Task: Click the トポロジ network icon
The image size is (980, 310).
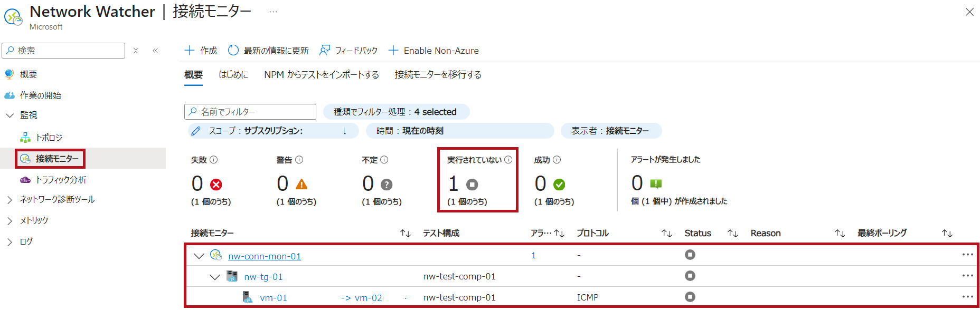Action: click(25, 138)
